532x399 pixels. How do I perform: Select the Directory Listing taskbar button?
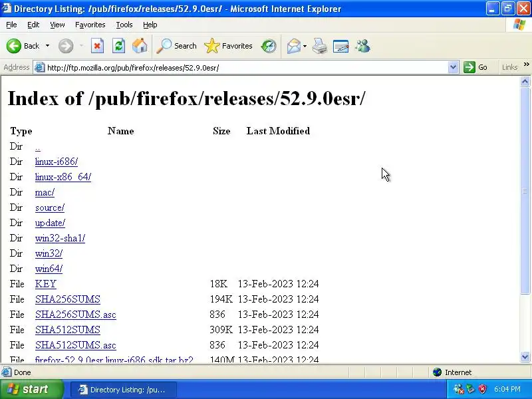pyautogui.click(x=124, y=390)
